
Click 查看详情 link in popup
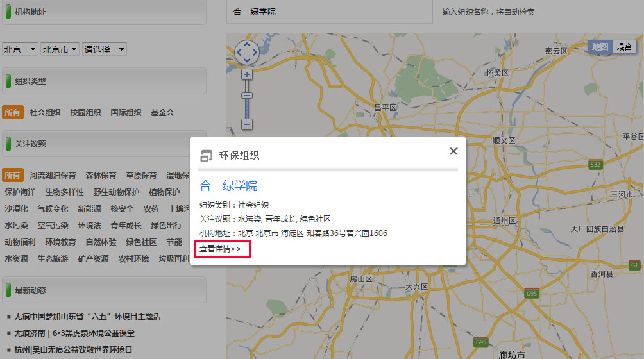point(220,249)
